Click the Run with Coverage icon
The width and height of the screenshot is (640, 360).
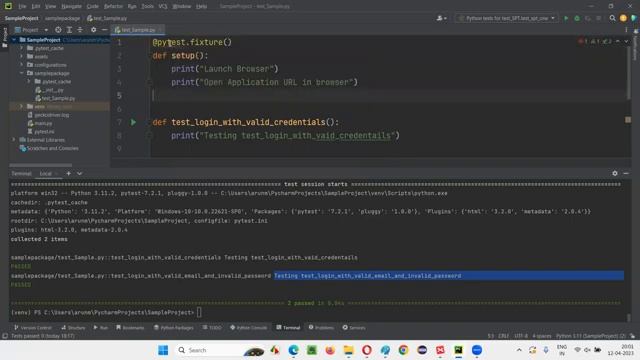588,18
